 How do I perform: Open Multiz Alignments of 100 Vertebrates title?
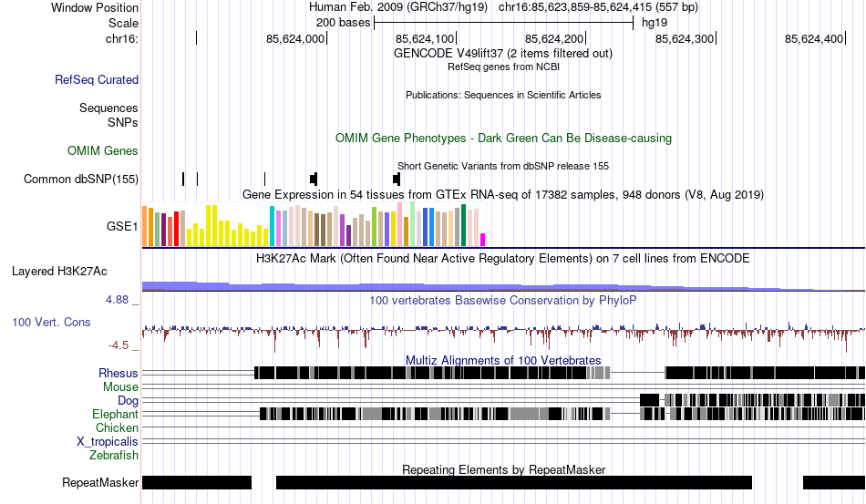(503, 361)
